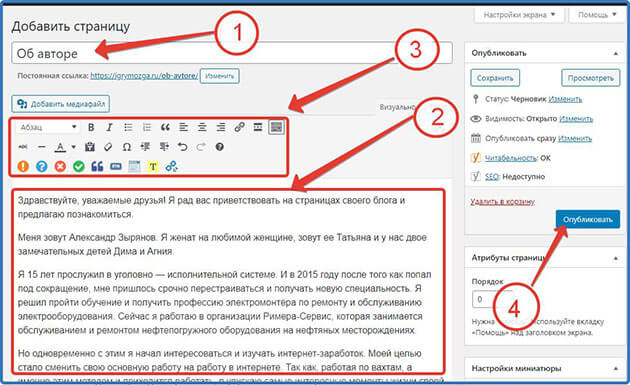The width and height of the screenshot is (630, 385).
Task: Center align the text
Action: pyautogui.click(x=202, y=127)
